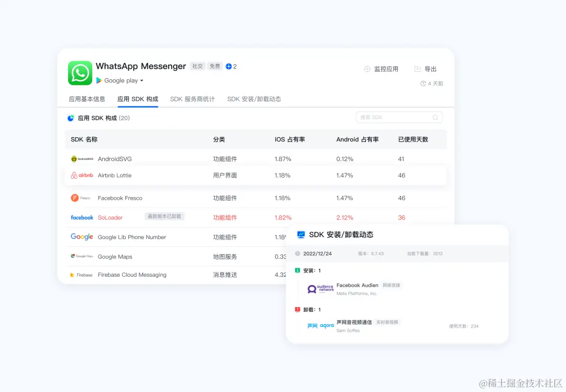Open the Facebook Fresco SDK name
Image resolution: width=566 pixels, height=392 pixels.
tap(120, 198)
